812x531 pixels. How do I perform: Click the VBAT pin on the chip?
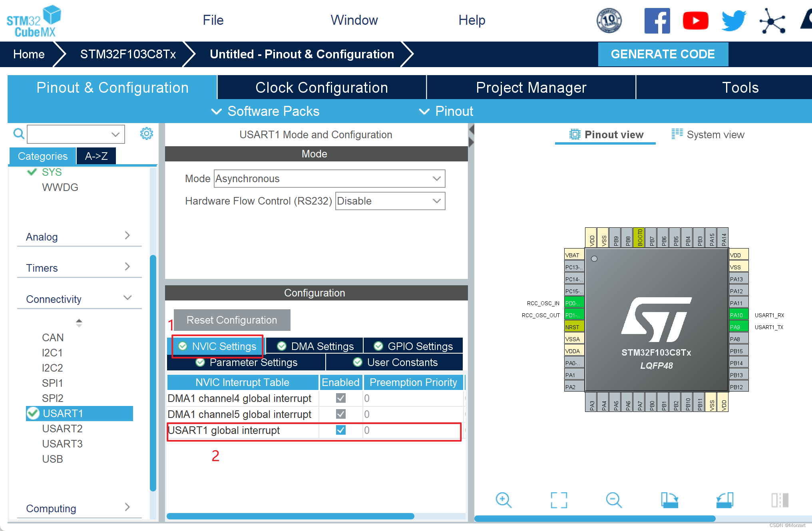coord(574,255)
